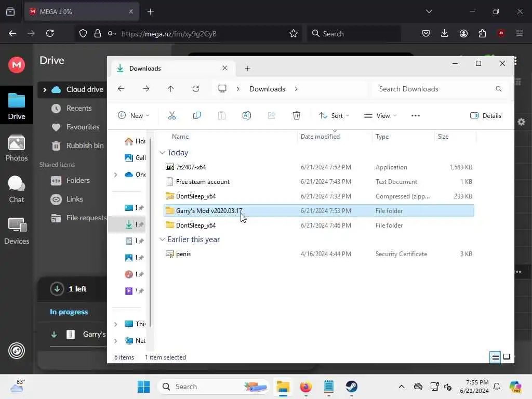Image resolution: width=532 pixels, height=399 pixels.
Task: Click the Delete trash icon in Explorer
Action: pyautogui.click(x=297, y=116)
